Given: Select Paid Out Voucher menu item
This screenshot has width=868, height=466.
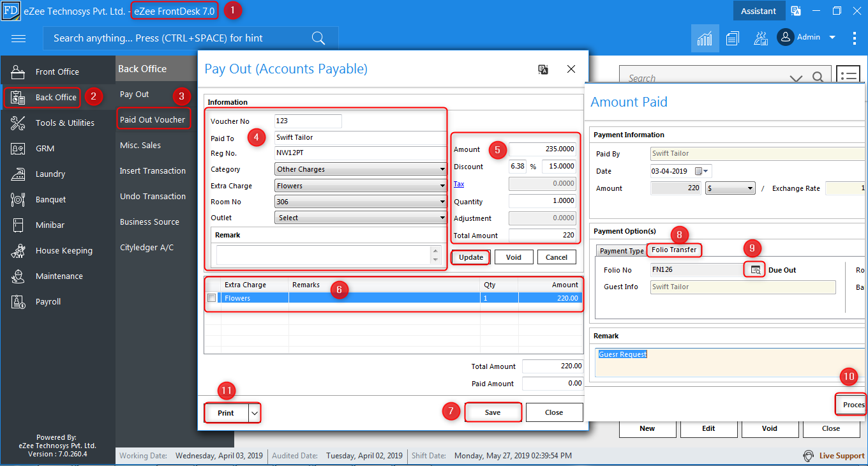Looking at the screenshot, I should click(x=153, y=119).
